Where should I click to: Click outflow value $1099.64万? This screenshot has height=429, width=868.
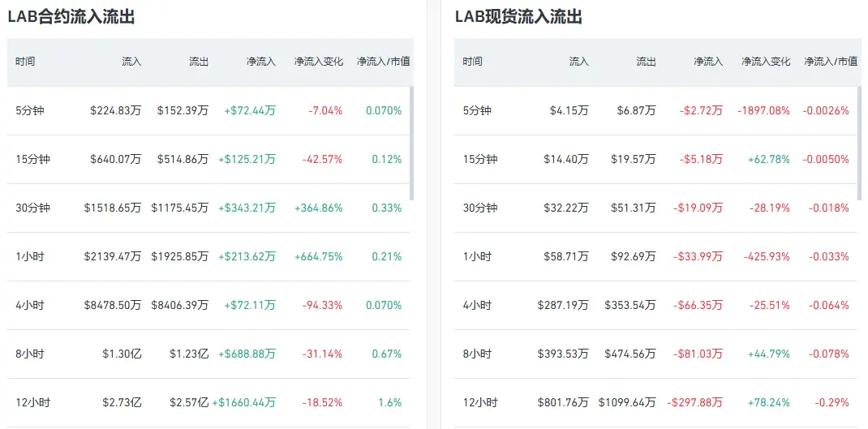627,403
